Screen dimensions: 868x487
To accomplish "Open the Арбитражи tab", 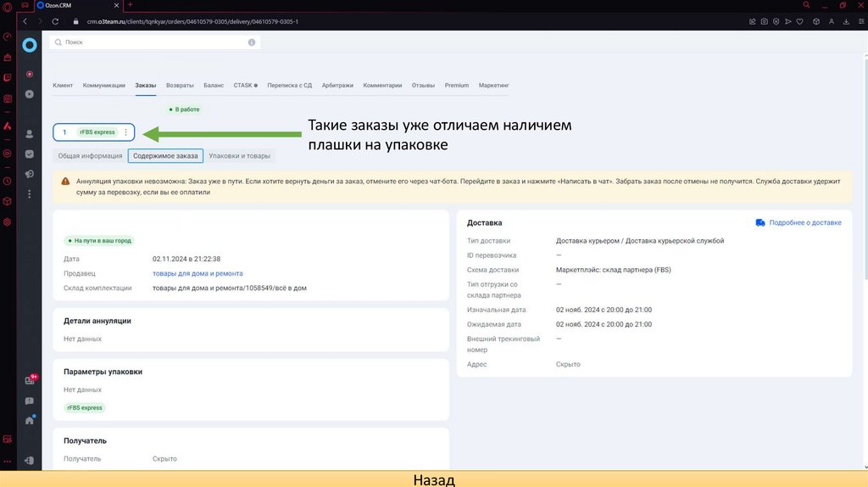I will [x=337, y=86].
